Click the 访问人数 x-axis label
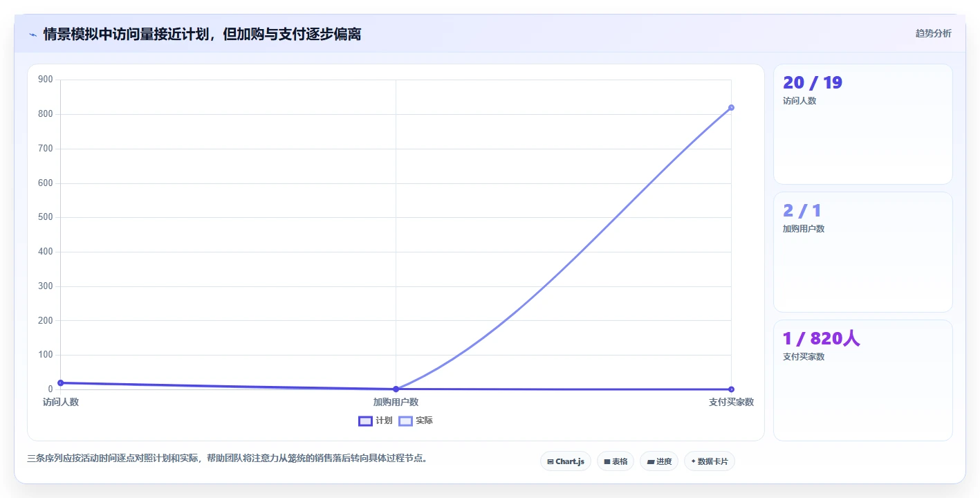980x498 pixels. [61, 402]
